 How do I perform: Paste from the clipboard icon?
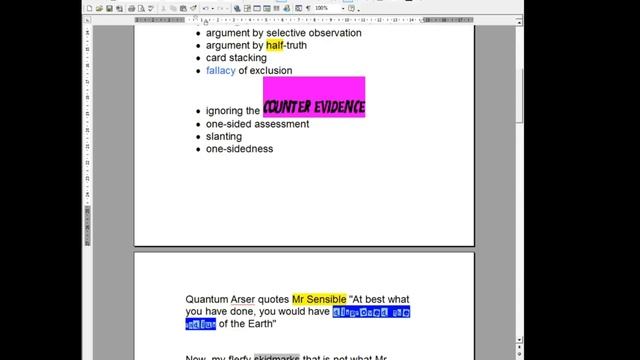183,8
